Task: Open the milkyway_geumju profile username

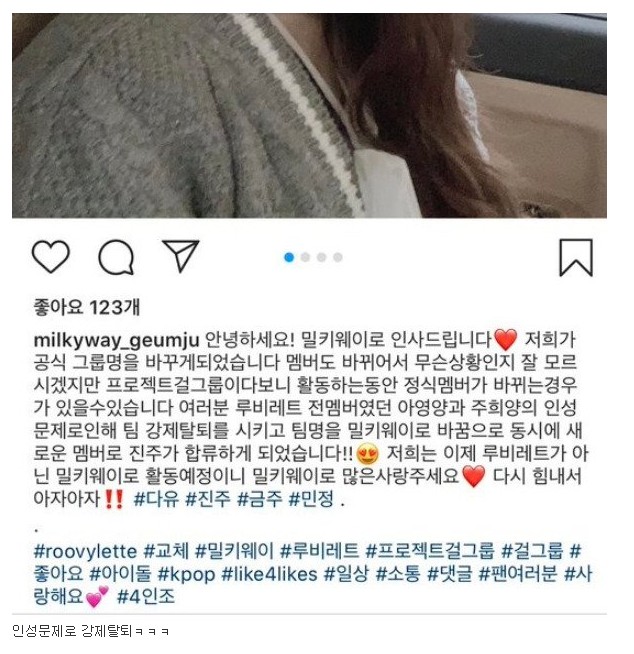Action: (x=116, y=340)
